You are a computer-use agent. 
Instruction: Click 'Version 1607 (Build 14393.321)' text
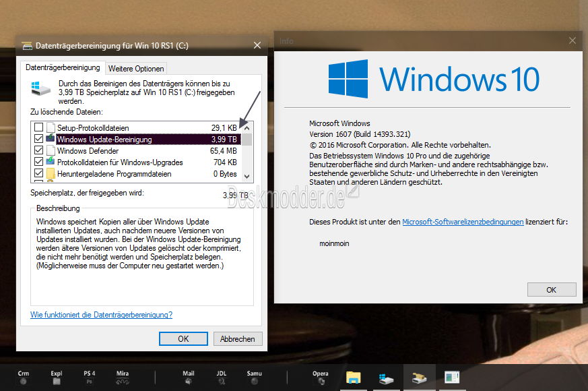point(360,134)
